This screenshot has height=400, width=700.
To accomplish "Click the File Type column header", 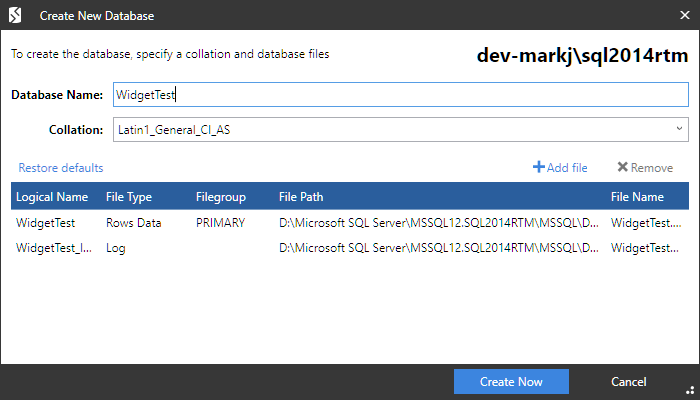I will click(x=129, y=197).
